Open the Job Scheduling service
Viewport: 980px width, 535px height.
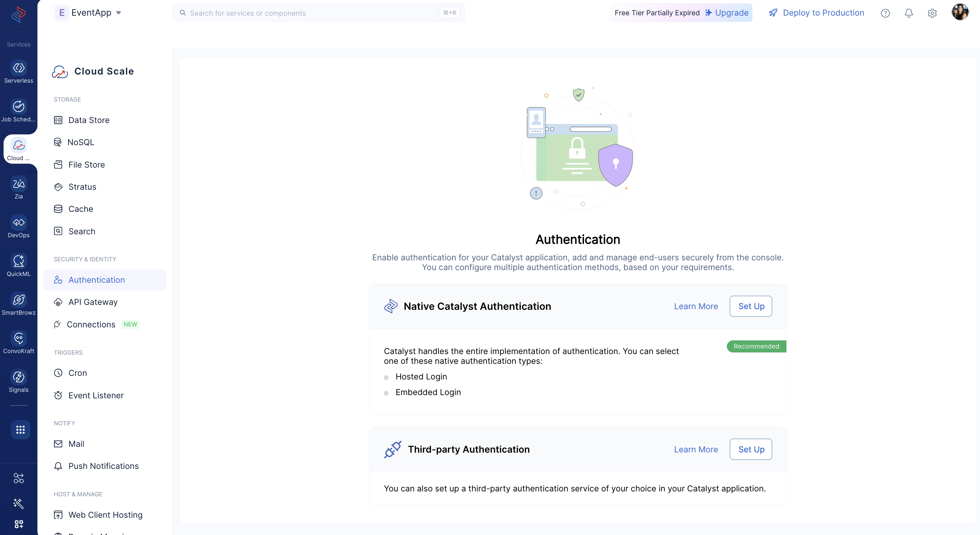pos(19,111)
